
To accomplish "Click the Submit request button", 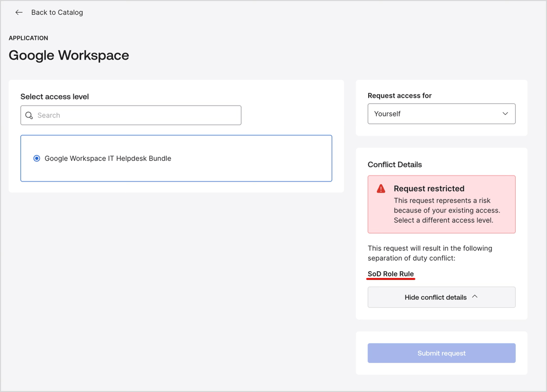I will click(x=441, y=353).
